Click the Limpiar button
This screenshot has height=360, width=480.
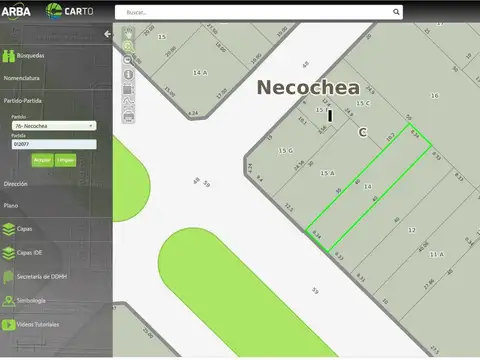click(x=65, y=160)
